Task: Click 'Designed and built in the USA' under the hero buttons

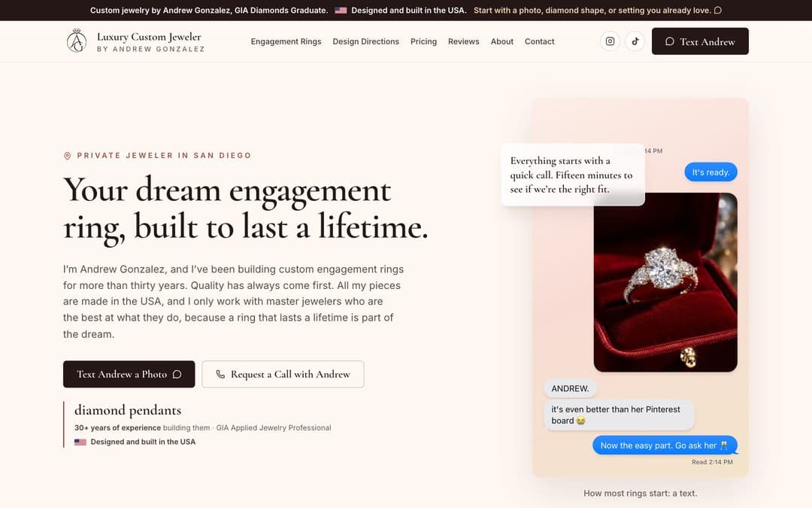Action: click(x=143, y=443)
